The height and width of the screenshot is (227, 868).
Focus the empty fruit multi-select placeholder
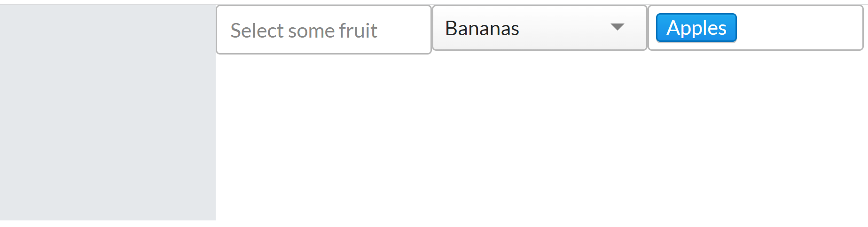(x=323, y=30)
